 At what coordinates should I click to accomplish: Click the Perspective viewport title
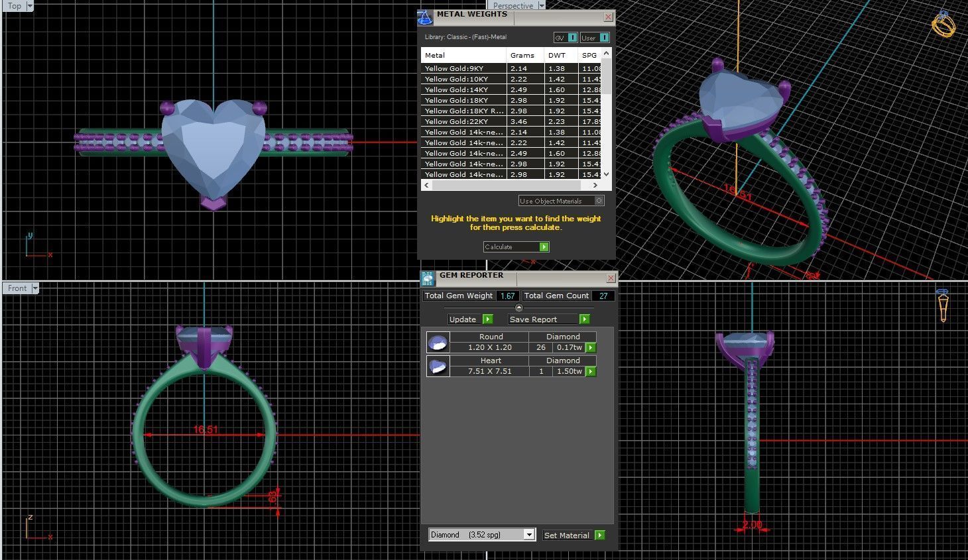(513, 5)
